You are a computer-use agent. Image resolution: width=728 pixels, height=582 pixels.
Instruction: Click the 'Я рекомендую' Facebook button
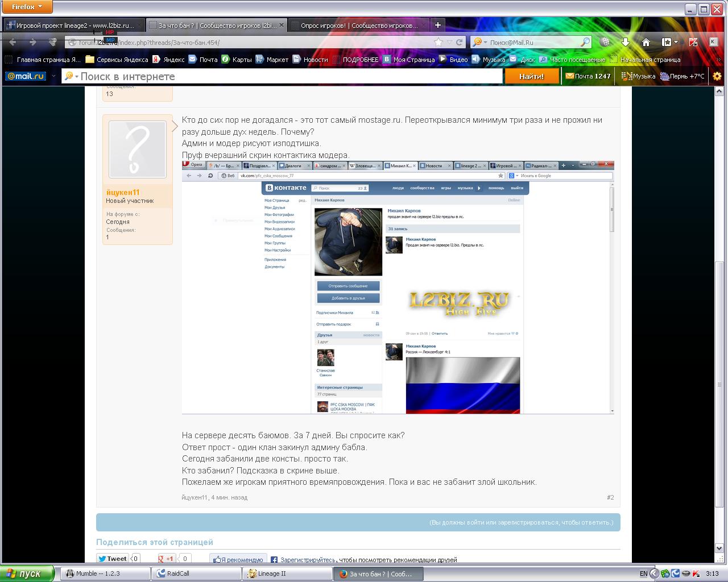[x=238, y=559]
